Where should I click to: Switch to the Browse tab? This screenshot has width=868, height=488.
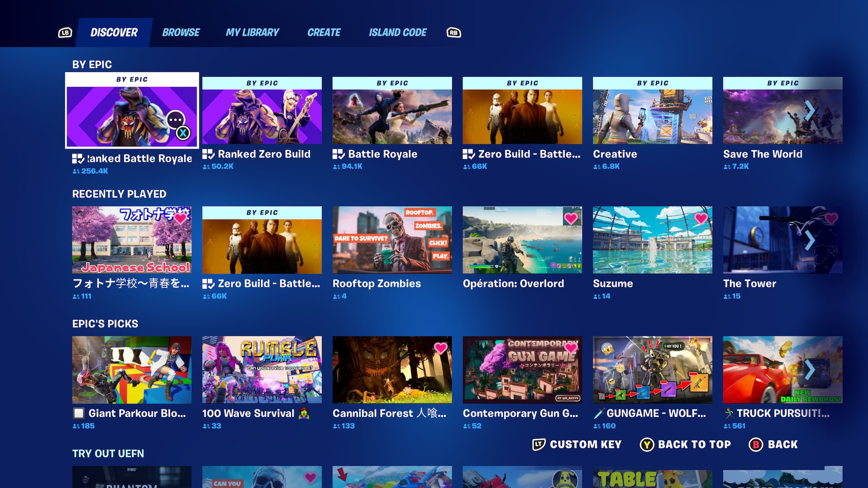point(181,33)
